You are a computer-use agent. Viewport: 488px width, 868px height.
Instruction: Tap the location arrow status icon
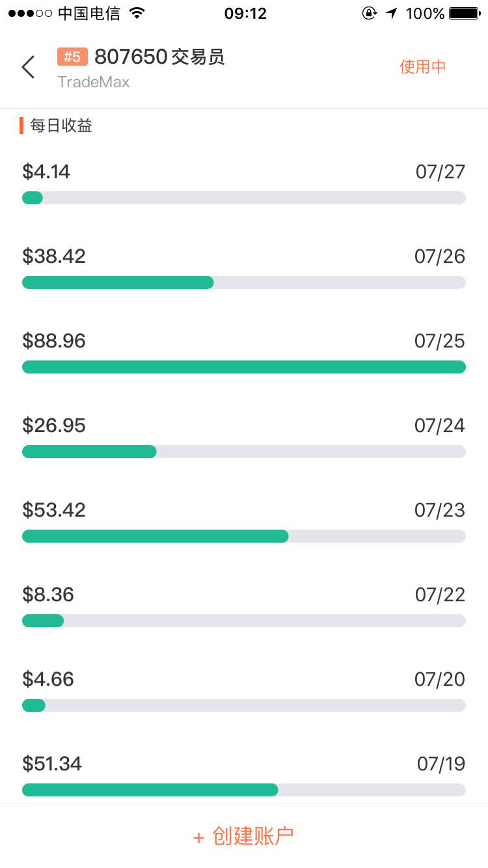point(391,13)
